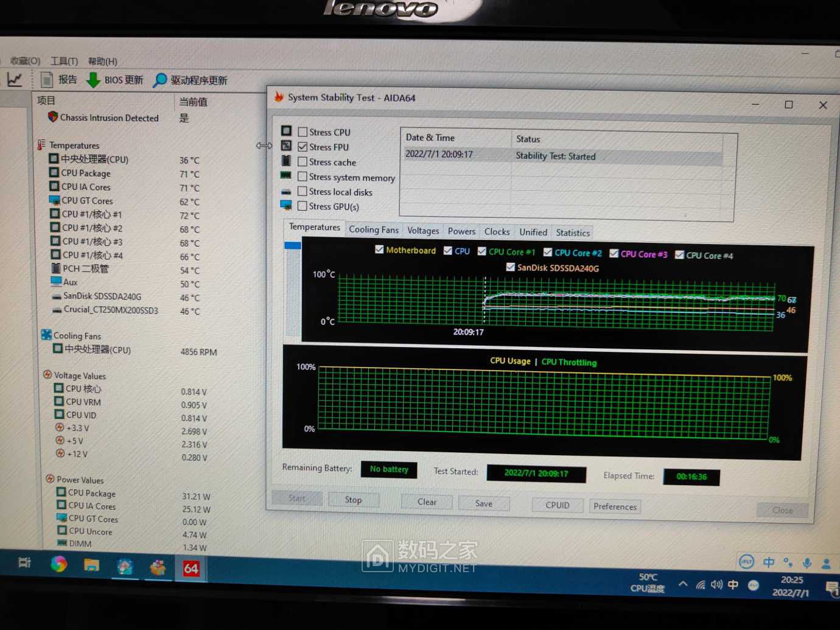Open File Explorer from the taskbar
The height and width of the screenshot is (630, 840).
[x=91, y=565]
